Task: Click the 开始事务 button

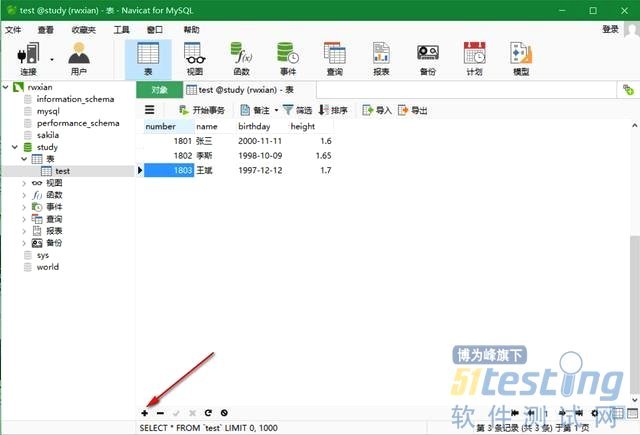Action: coord(202,110)
